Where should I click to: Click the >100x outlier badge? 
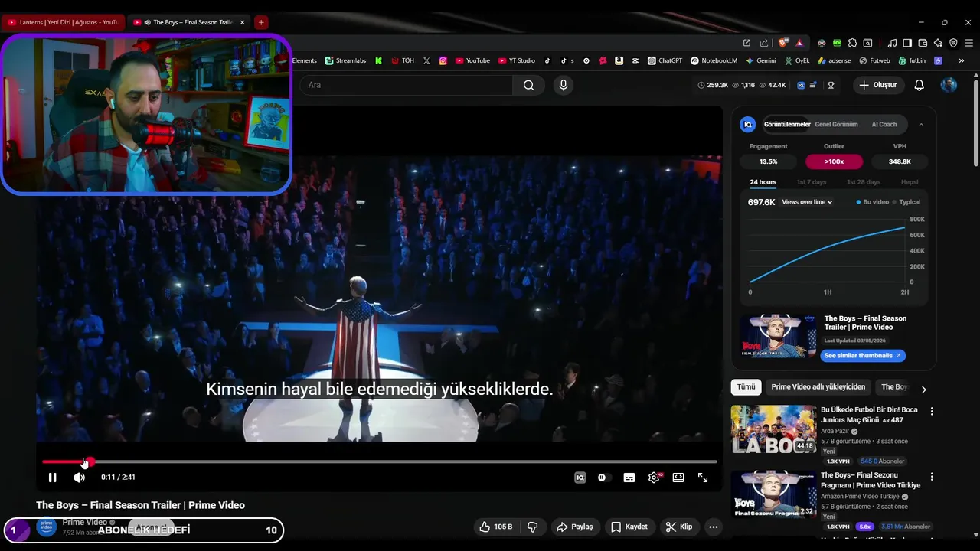click(x=834, y=161)
